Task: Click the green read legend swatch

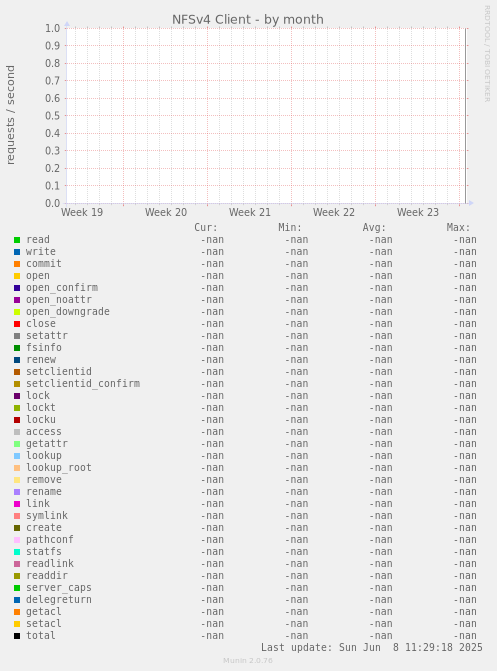Action: 17,240
